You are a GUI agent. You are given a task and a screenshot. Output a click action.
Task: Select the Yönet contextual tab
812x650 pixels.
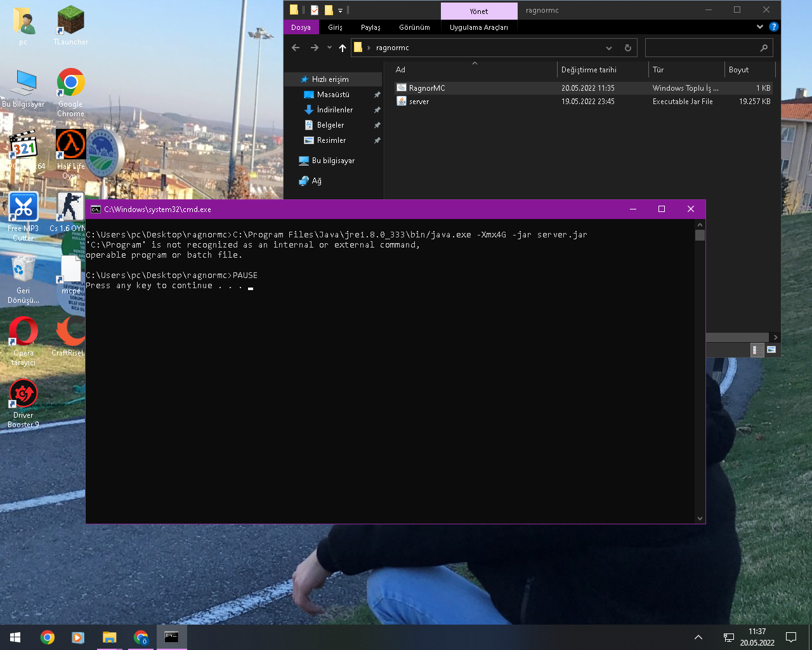point(479,11)
